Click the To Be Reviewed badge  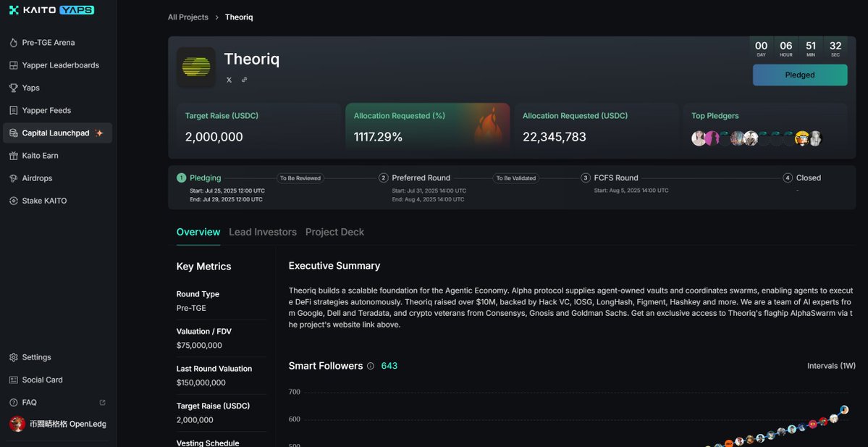pyautogui.click(x=300, y=178)
